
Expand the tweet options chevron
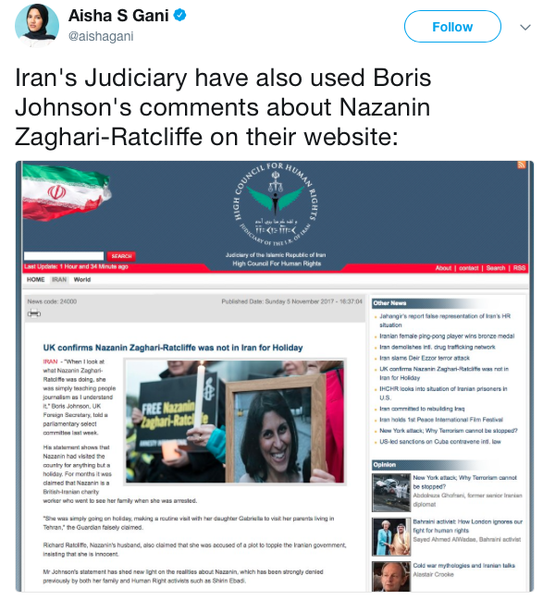point(525,27)
